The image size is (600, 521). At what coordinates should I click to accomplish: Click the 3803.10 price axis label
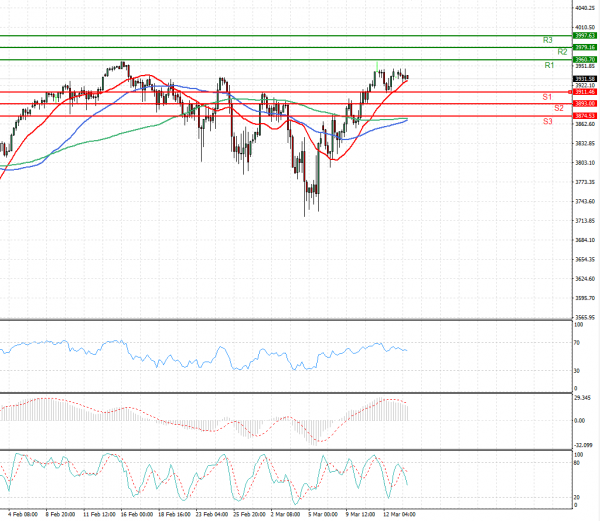coord(585,163)
